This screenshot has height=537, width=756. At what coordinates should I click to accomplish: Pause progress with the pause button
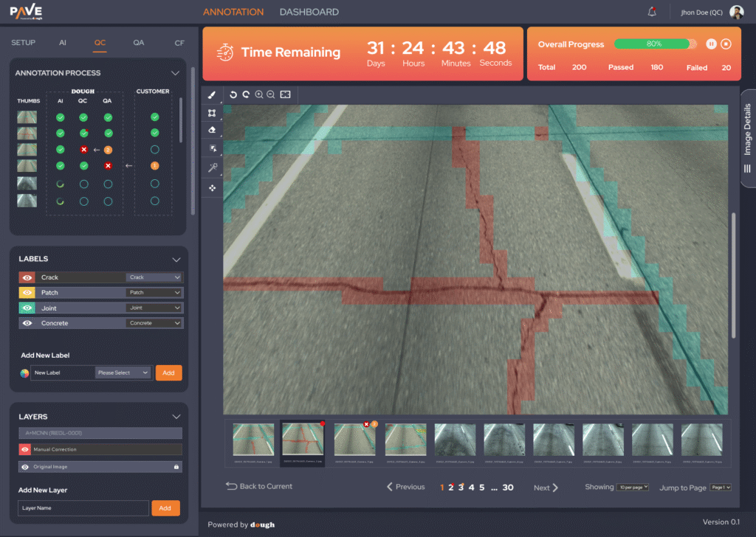pos(711,44)
